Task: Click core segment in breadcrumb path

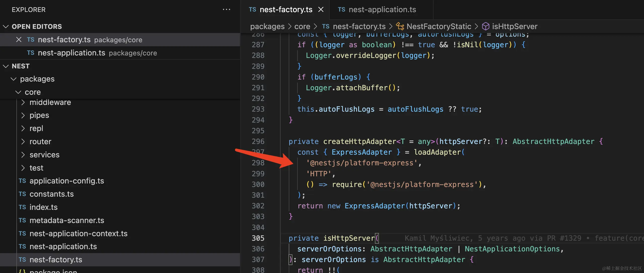Action: [302, 26]
